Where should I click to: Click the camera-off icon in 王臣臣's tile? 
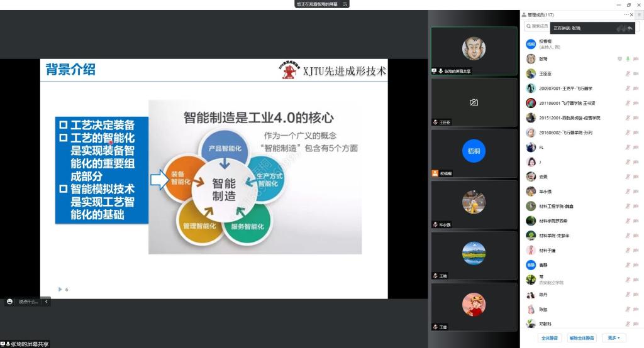click(x=474, y=102)
